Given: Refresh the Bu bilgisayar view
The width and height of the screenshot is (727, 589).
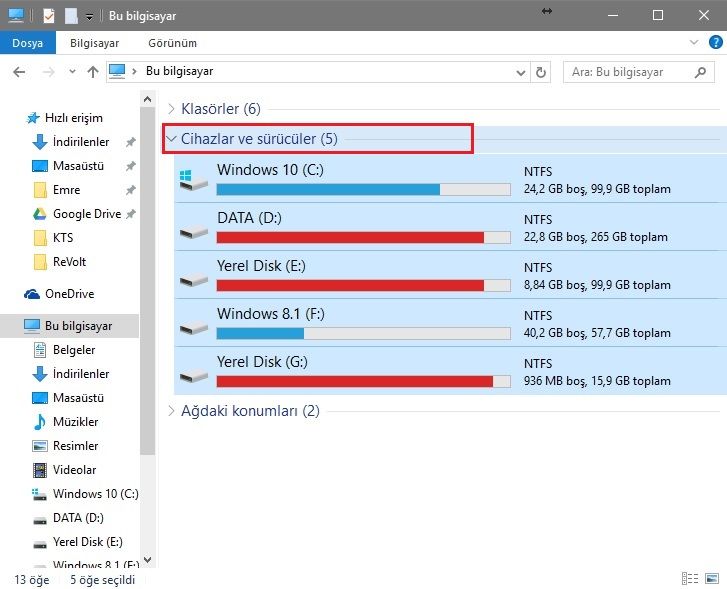Looking at the screenshot, I should point(541,72).
